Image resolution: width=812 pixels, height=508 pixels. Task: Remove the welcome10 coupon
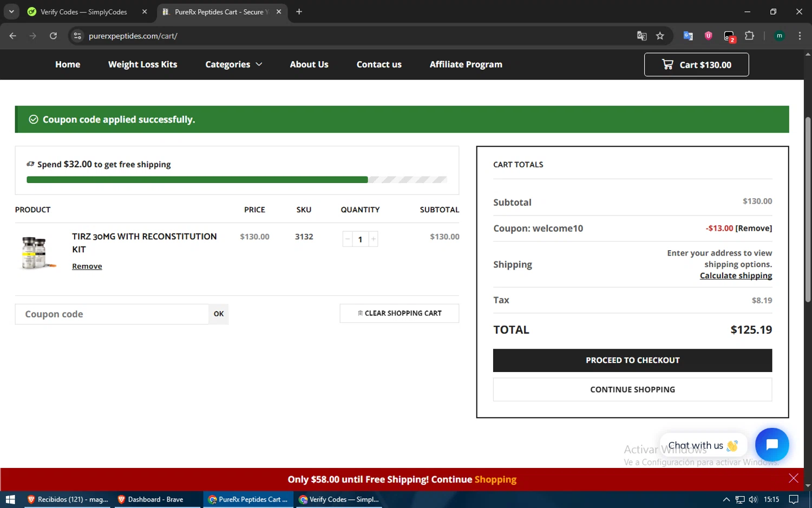754,228
